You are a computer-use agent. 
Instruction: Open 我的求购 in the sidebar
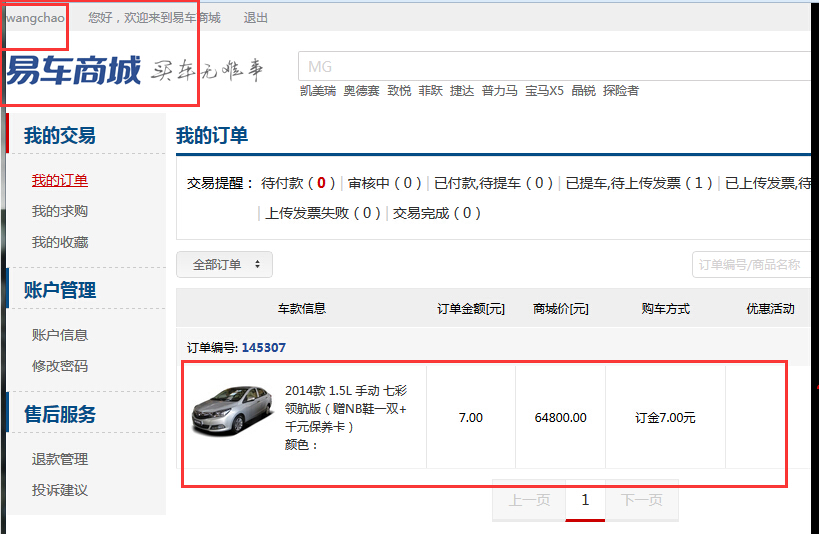pyautogui.click(x=60, y=211)
